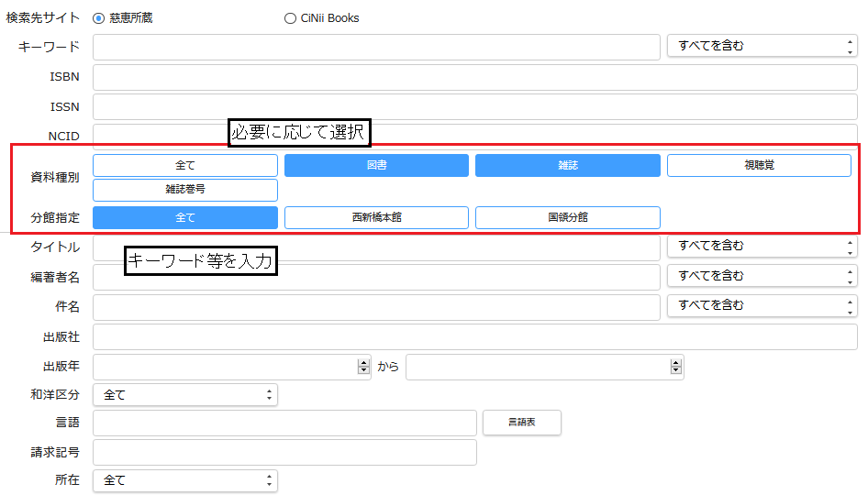Click the 出版年 end year field
Viewport: 868px width, 495px height.
click(x=545, y=367)
